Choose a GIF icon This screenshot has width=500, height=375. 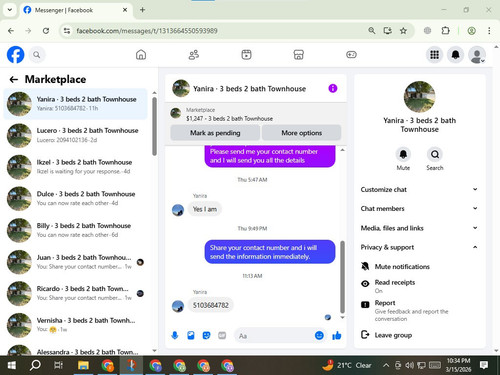click(222, 335)
